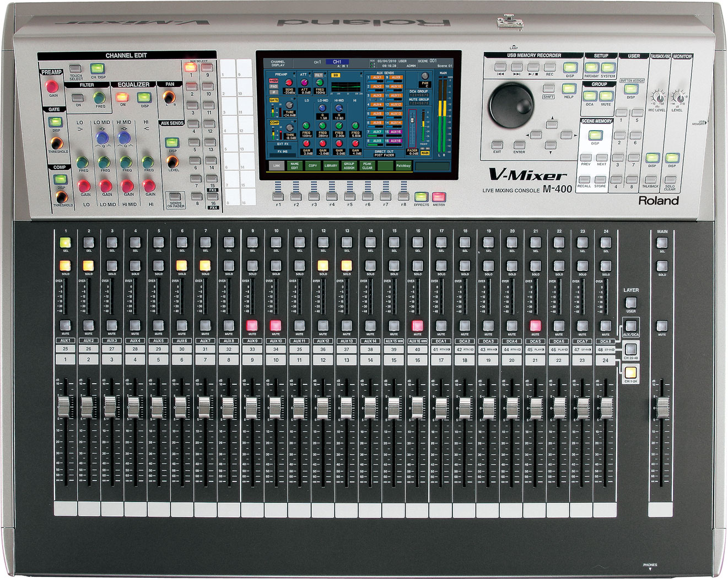Move the channel 1 fader
This screenshot has width=728, height=579.
coord(65,407)
